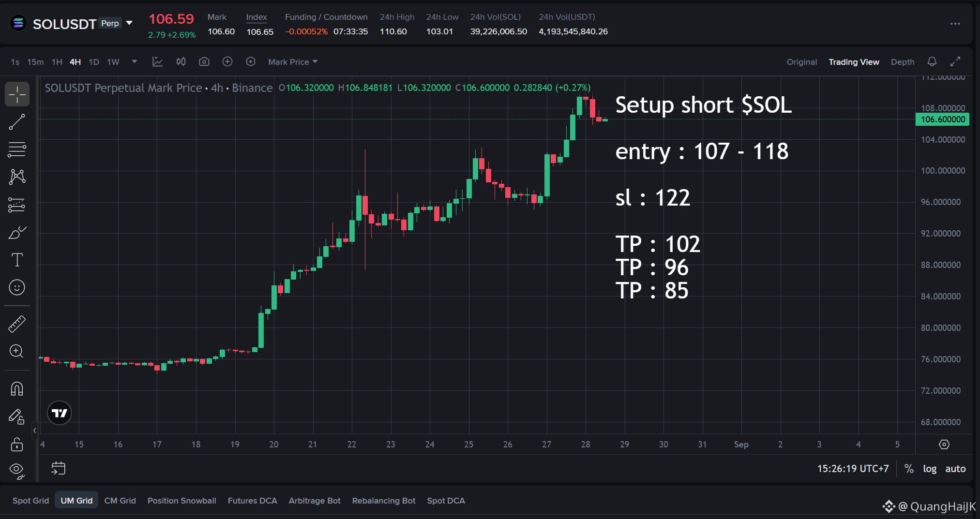
Task: Open the forecasting and measurement tool
Action: pos(17,205)
